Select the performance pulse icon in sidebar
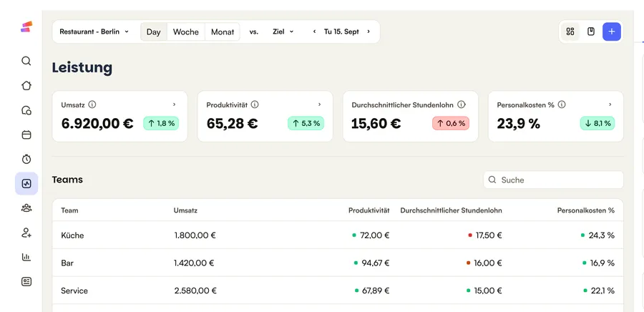644x312 pixels. [26, 183]
